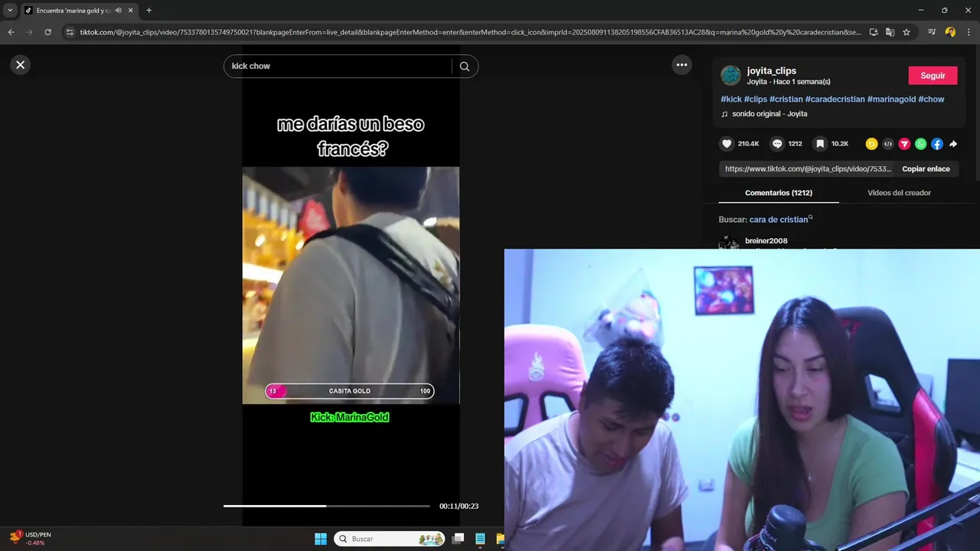The image size is (980, 551).
Task: Open the #chow hashtag
Action: coord(931,99)
